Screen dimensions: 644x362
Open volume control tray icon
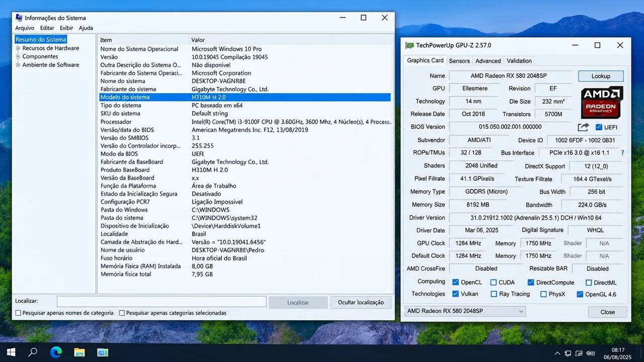pos(591,353)
